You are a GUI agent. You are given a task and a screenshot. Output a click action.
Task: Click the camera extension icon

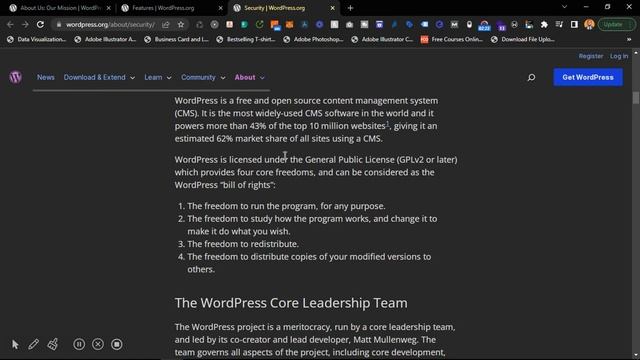pos(349,24)
